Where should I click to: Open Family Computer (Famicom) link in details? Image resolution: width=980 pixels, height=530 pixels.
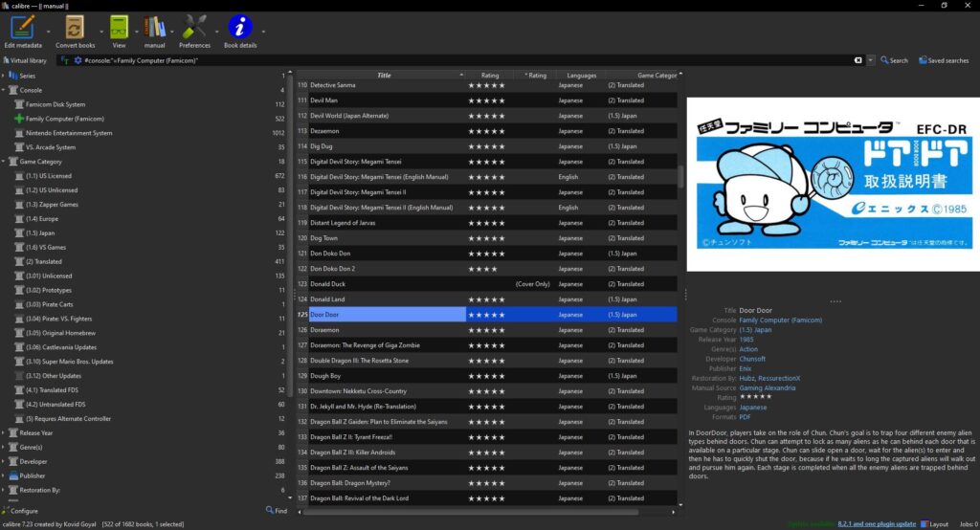781,320
